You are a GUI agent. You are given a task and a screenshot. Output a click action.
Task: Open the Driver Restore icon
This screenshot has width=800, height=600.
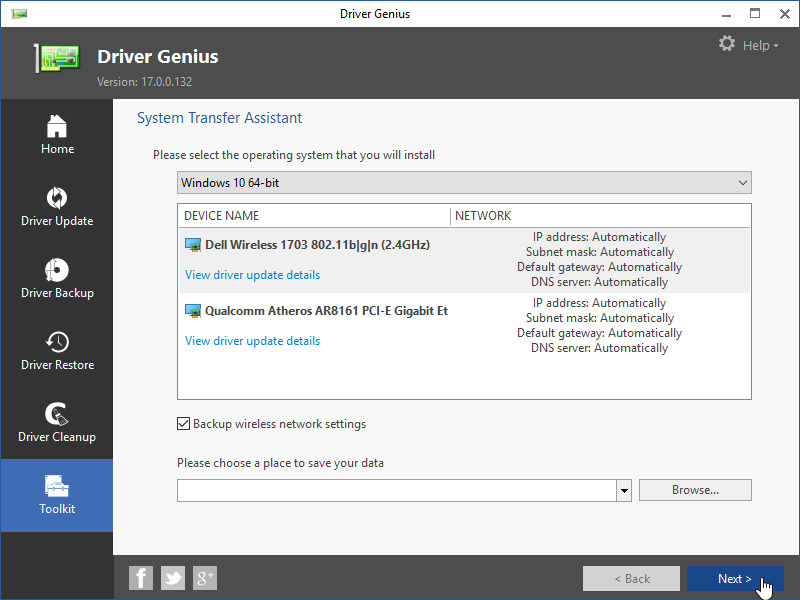click(57, 342)
